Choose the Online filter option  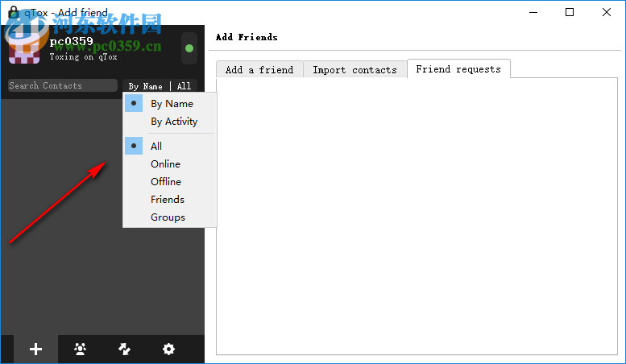[x=171, y=164]
